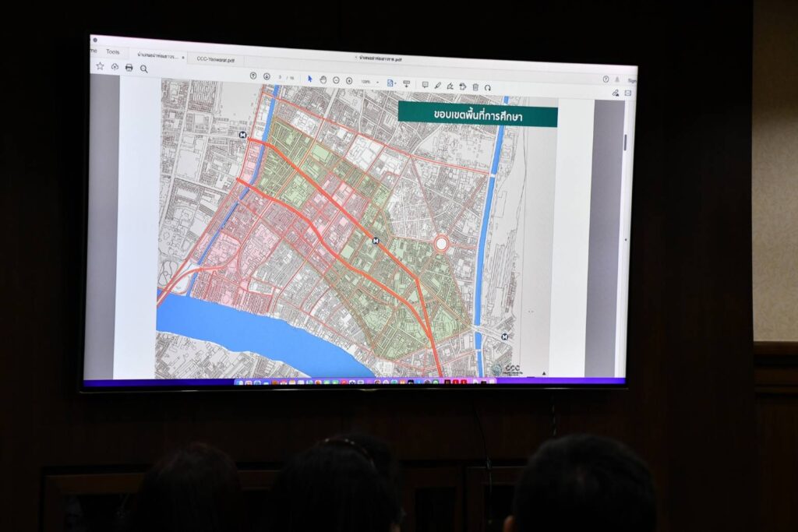798x532 pixels.
Task: Open the help question mark button
Action: click(606, 79)
